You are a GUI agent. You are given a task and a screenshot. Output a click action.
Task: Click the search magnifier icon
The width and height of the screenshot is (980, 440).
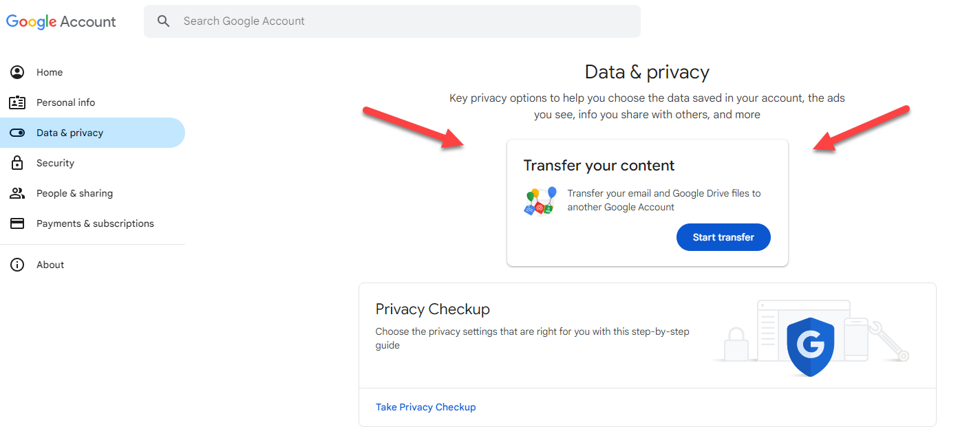point(163,21)
